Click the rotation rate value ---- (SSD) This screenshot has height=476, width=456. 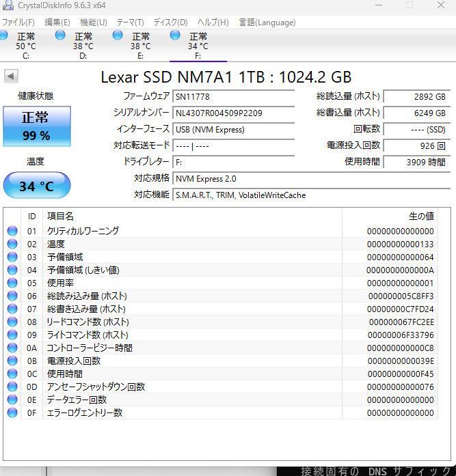pyautogui.click(x=417, y=130)
